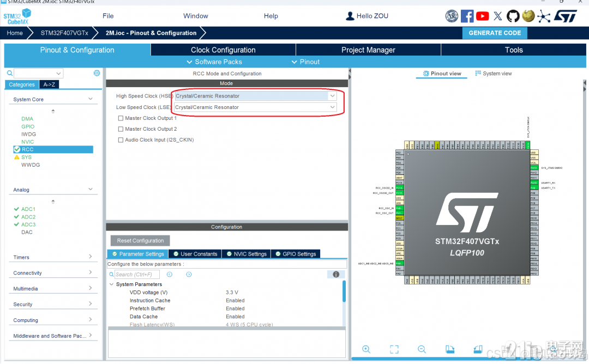This screenshot has height=364, width=589.
Task: Open the category search combo box arrow
Action: click(x=58, y=73)
